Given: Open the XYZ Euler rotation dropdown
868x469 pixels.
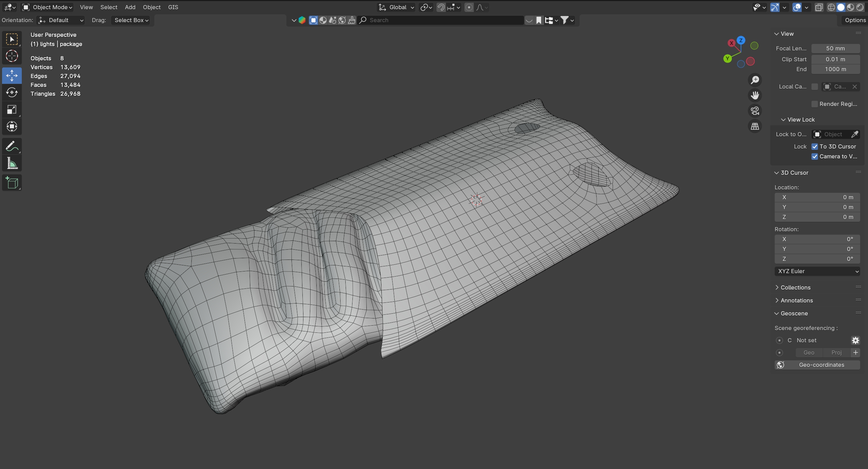Looking at the screenshot, I should [x=817, y=271].
